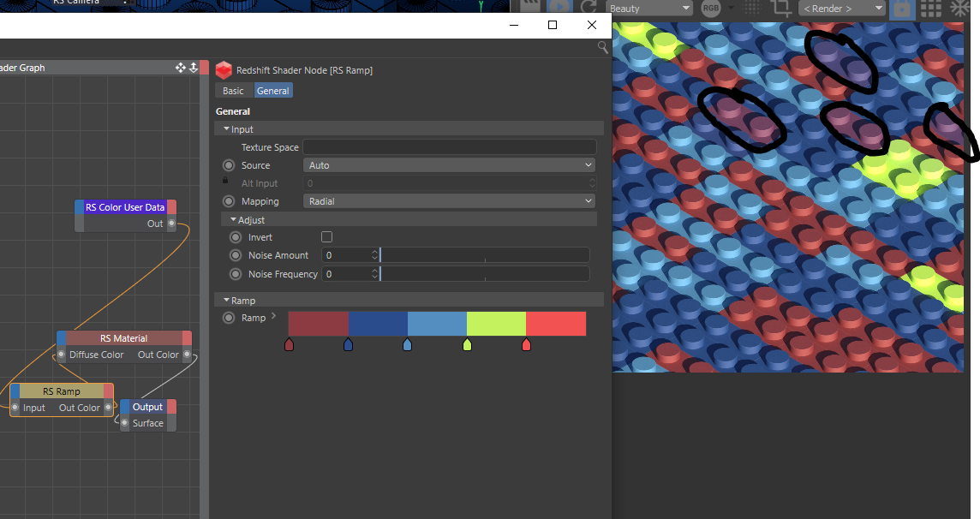Screen dimensions: 980x519
Task: Select the bright red ramp knot
Action: click(x=526, y=345)
